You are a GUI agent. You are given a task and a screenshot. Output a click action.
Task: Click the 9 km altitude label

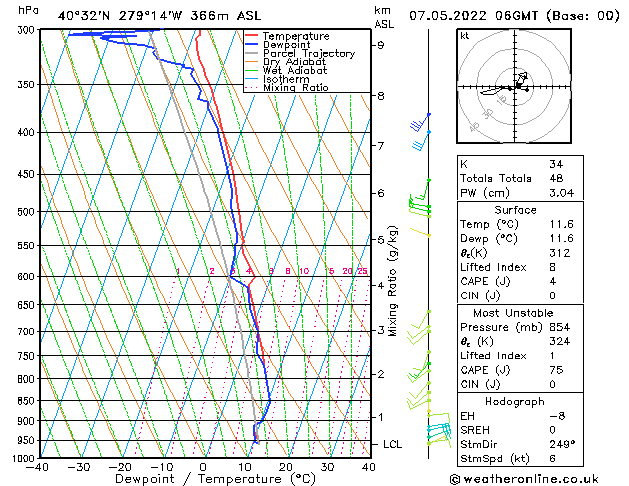click(380, 45)
